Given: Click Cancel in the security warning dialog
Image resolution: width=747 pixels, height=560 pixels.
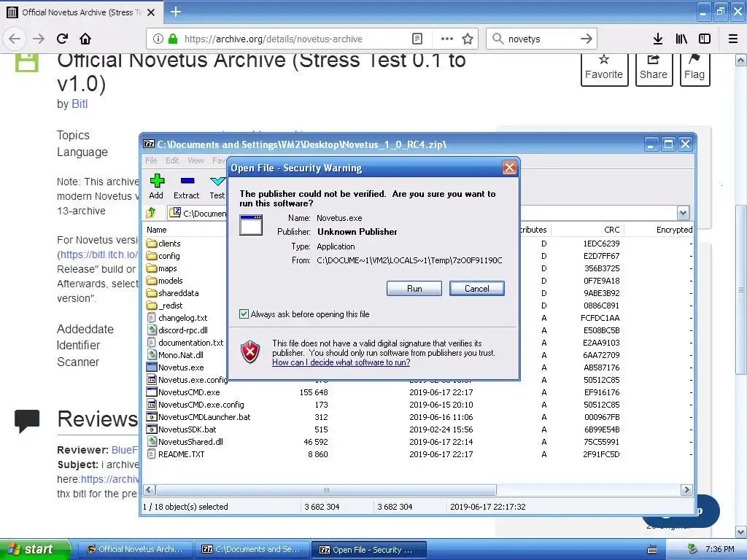Looking at the screenshot, I should 476,289.
